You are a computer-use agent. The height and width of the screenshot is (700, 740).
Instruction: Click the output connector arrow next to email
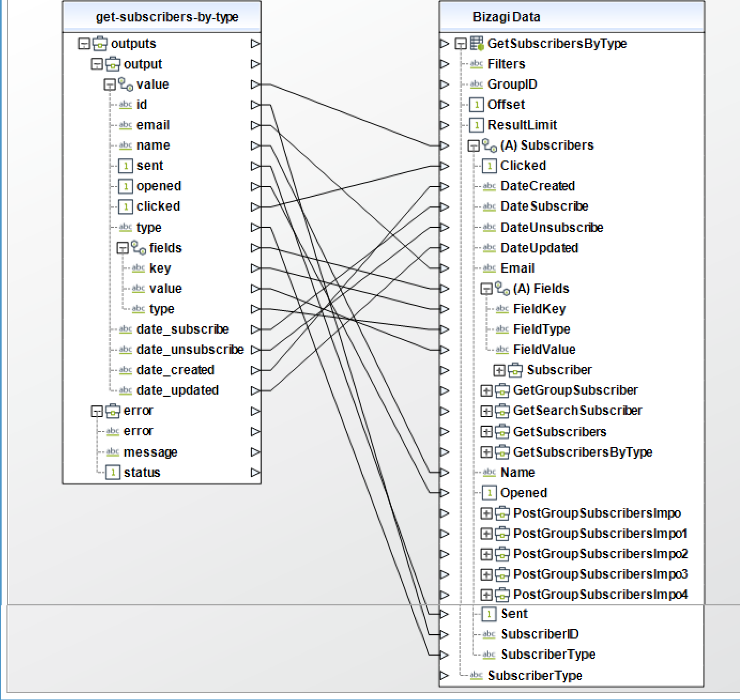pyautogui.click(x=255, y=125)
